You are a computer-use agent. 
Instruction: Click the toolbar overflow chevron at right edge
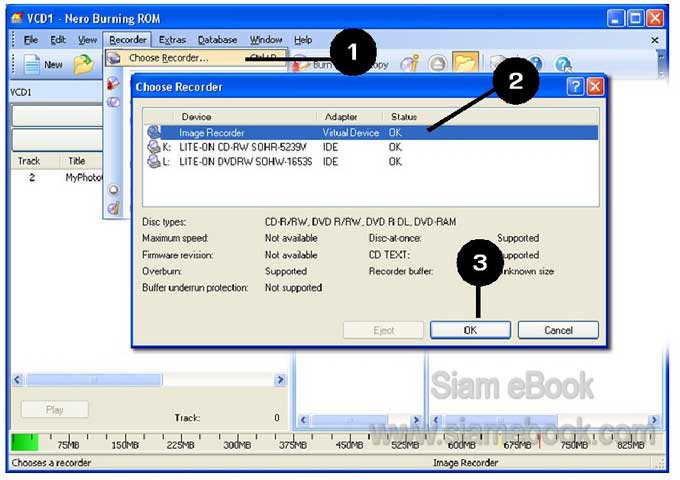[x=661, y=65]
